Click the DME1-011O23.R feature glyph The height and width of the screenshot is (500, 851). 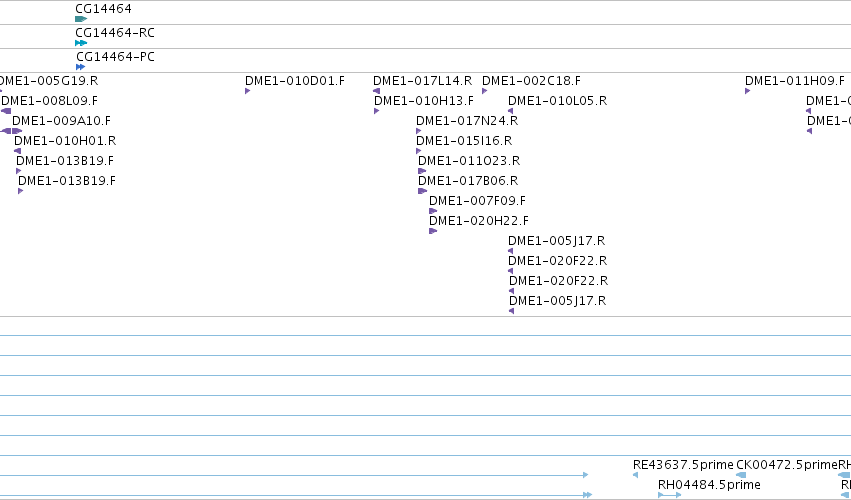click(x=422, y=171)
